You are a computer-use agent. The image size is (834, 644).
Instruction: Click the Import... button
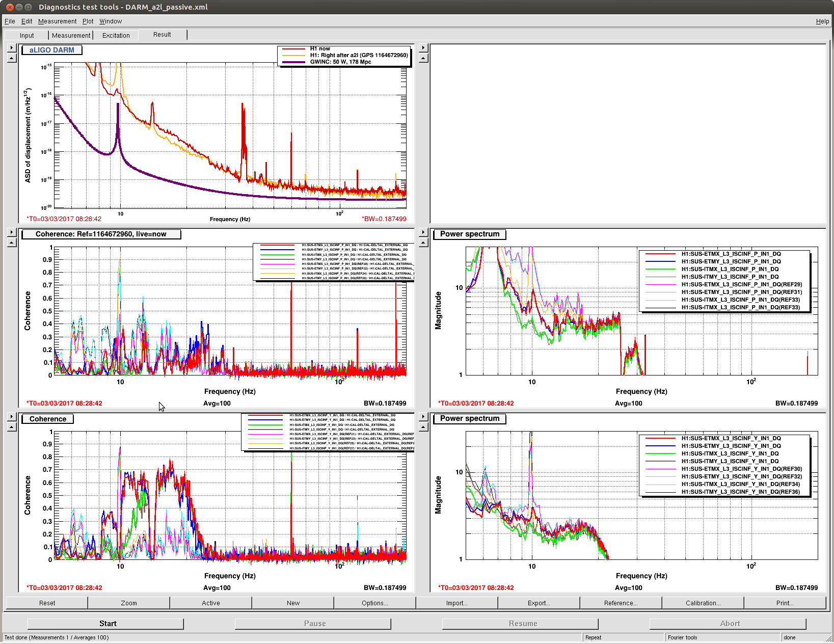(x=457, y=603)
